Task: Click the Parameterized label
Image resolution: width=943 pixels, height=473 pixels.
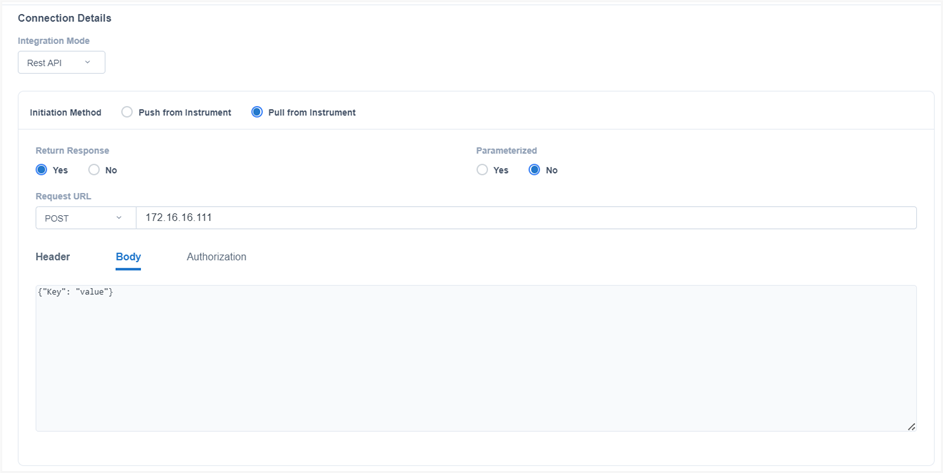Action: pyautogui.click(x=506, y=150)
